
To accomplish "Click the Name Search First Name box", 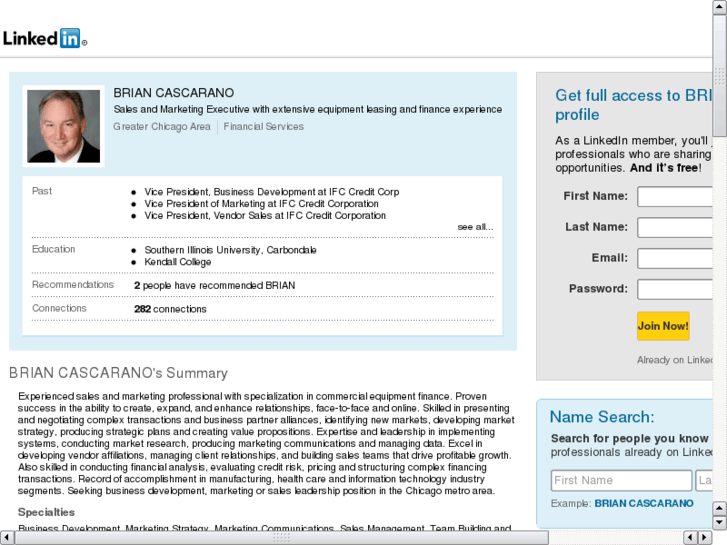I will point(621,481).
